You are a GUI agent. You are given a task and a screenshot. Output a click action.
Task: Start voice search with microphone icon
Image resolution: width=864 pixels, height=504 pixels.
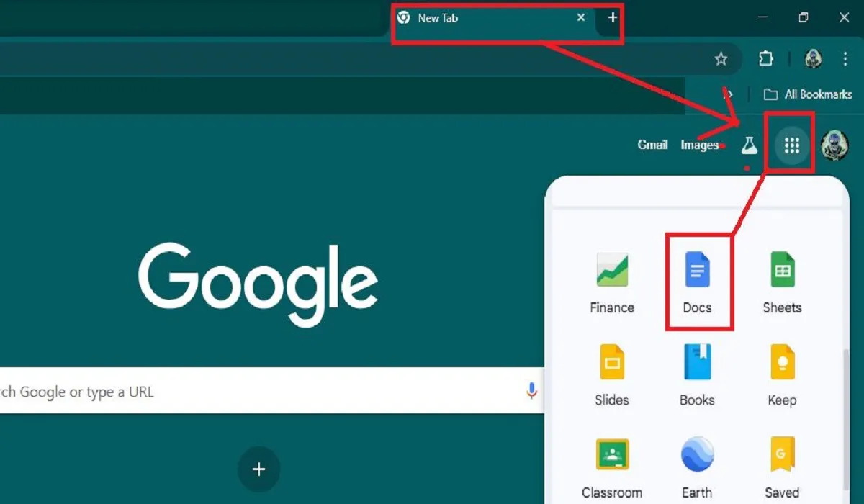coord(531,391)
